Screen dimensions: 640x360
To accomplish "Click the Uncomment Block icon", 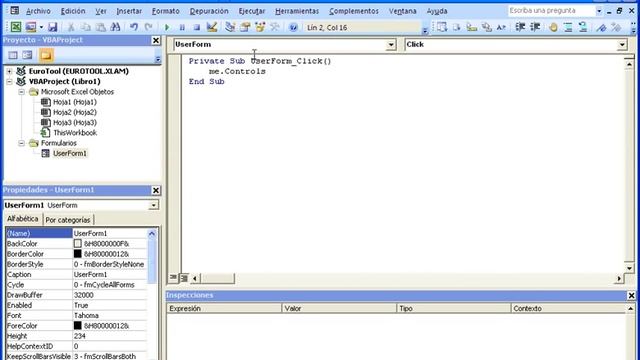I will (583, 27).
